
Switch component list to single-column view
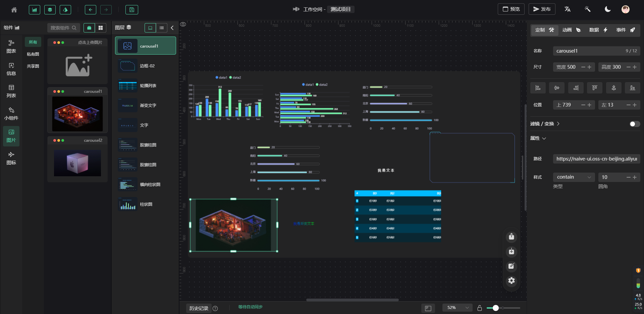click(89, 28)
